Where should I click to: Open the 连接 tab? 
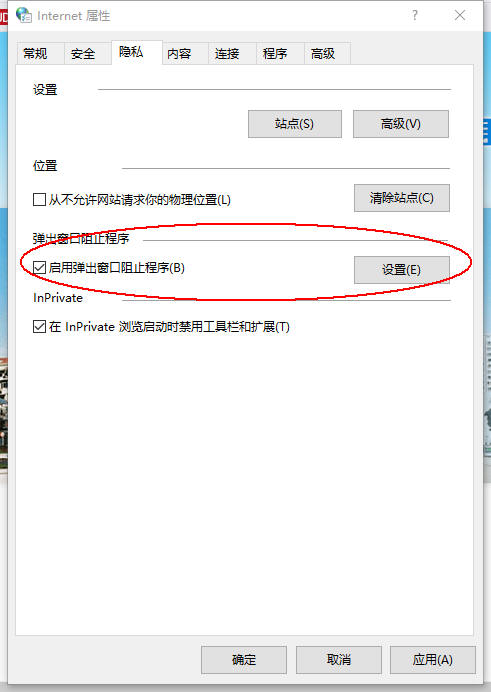227,54
